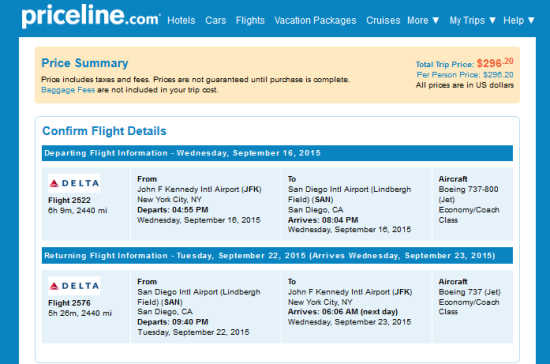Open the Cars section
This screenshot has width=550, height=364.
pyautogui.click(x=216, y=20)
